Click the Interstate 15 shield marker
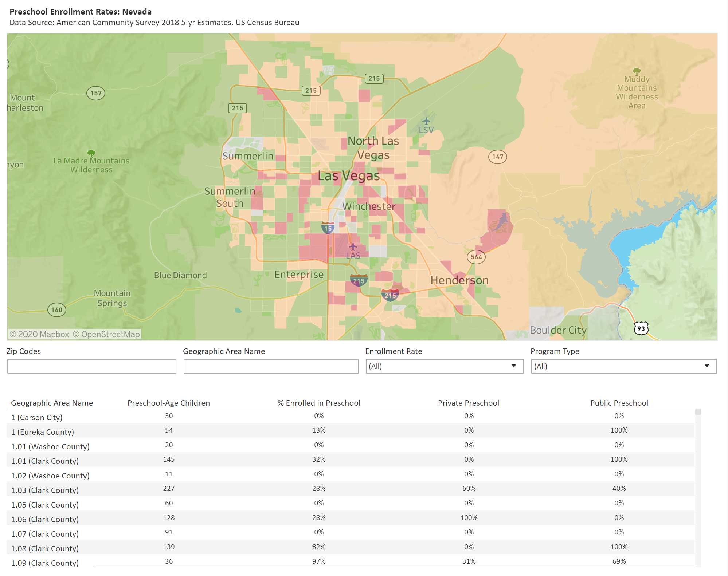 pyautogui.click(x=328, y=228)
